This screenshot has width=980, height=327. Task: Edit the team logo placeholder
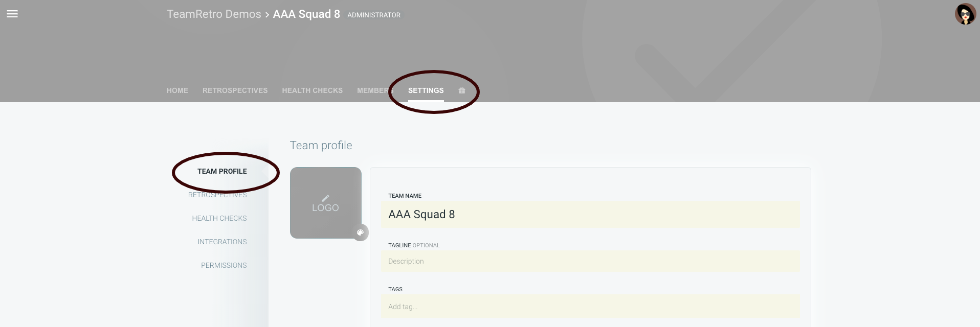click(325, 203)
